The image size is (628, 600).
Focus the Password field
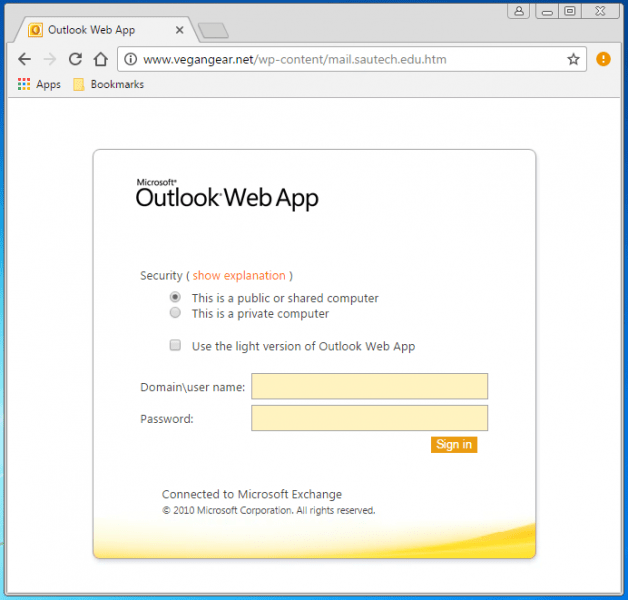coord(369,418)
